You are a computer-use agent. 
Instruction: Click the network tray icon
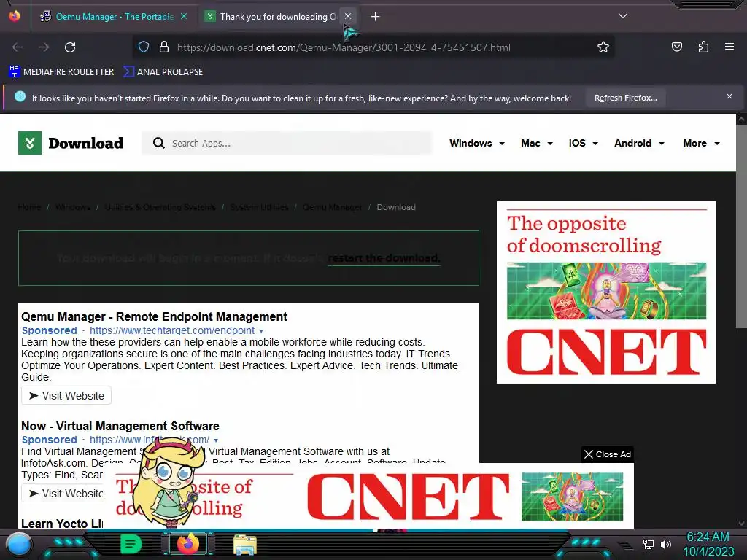pyautogui.click(x=649, y=544)
